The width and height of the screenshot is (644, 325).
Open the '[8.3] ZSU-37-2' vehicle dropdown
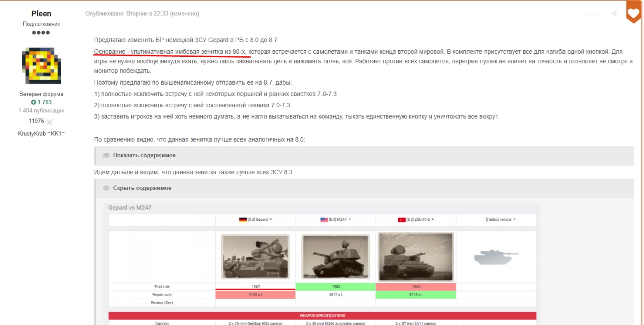[416, 219]
